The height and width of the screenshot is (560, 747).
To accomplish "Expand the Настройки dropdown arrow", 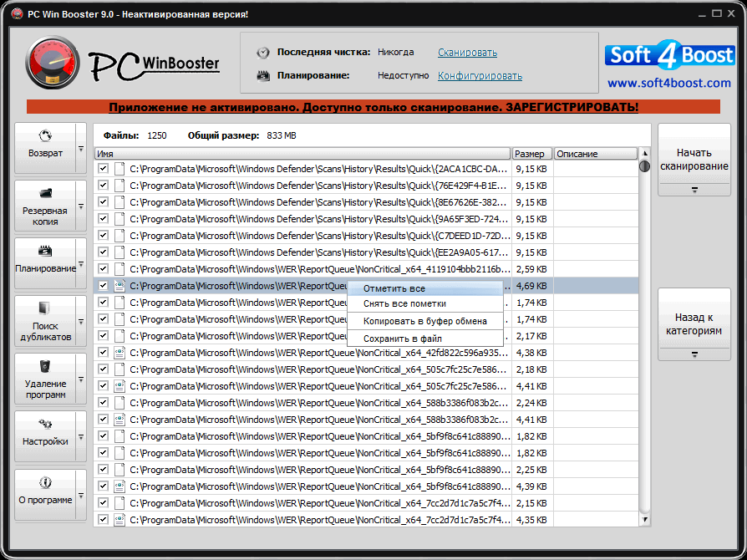I will point(81,437).
